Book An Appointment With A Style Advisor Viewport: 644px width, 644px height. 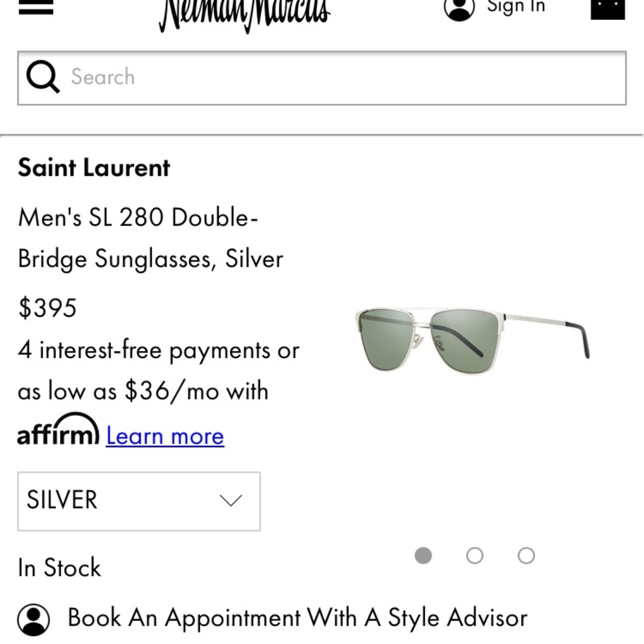point(296,617)
